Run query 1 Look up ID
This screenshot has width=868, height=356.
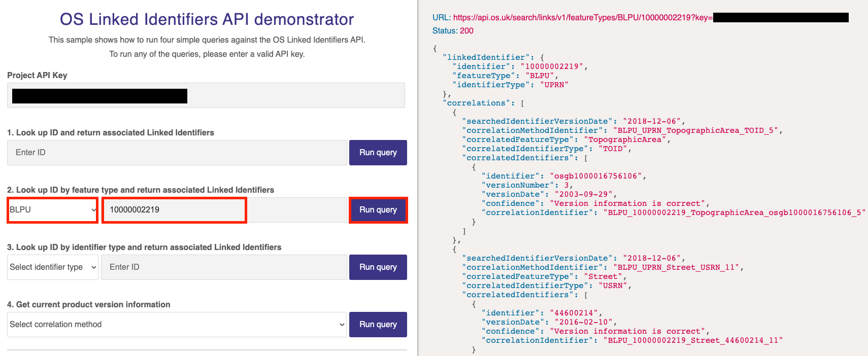point(378,153)
